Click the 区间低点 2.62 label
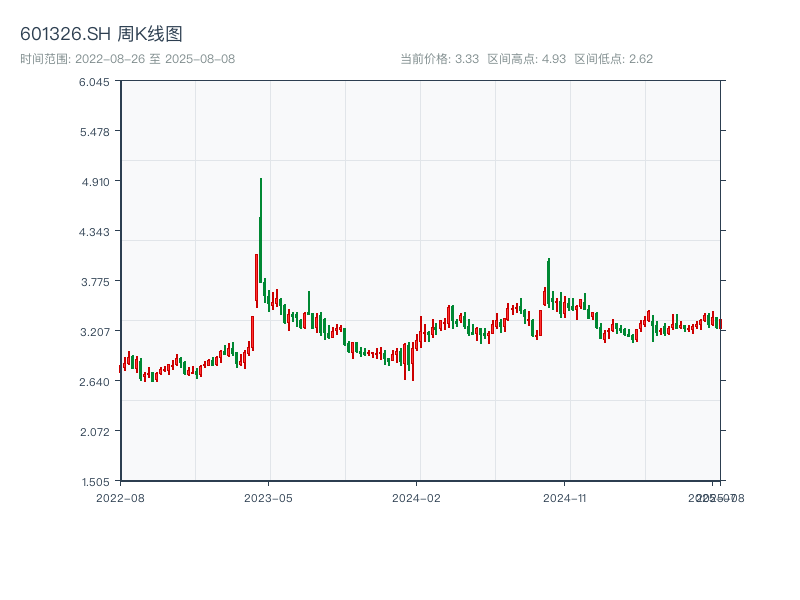This screenshot has width=800, height=600. 613,59
